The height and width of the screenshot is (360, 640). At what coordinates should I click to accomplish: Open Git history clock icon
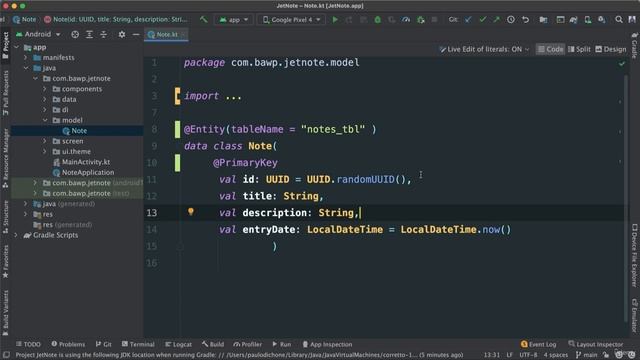(x=511, y=19)
